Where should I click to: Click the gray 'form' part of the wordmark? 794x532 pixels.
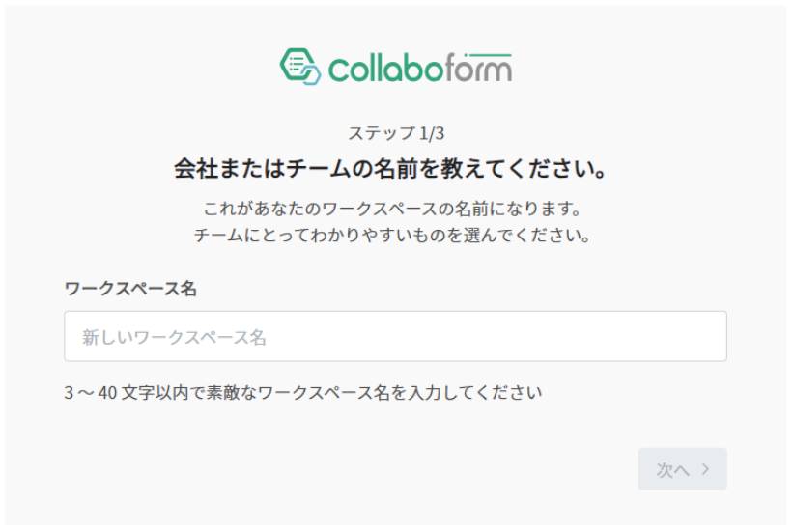(x=478, y=68)
